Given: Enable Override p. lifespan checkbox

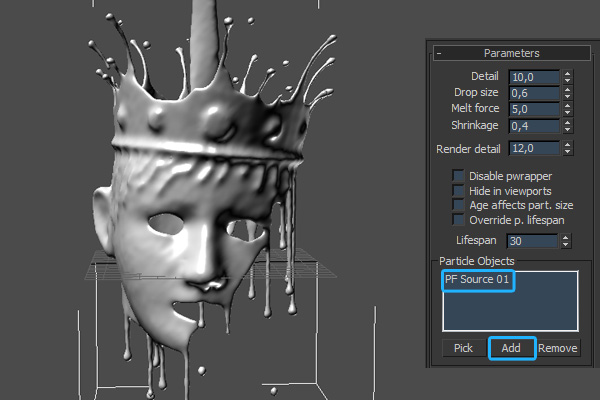Looking at the screenshot, I should (459, 218).
